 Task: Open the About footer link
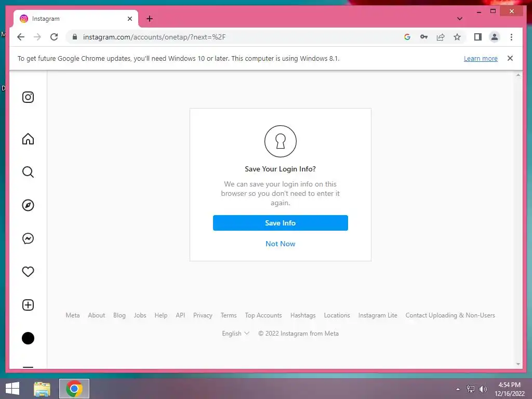click(x=96, y=315)
